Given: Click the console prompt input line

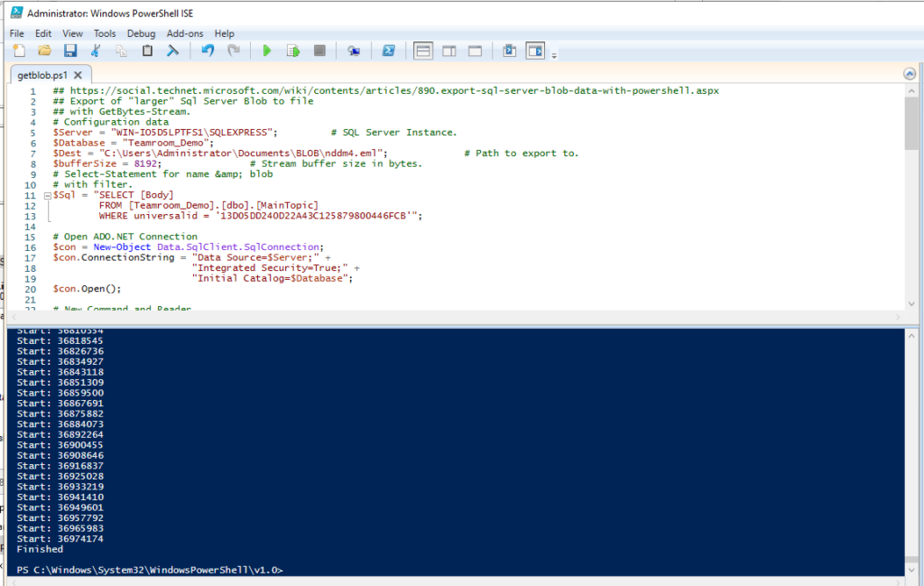Looking at the screenshot, I should pos(361,570).
